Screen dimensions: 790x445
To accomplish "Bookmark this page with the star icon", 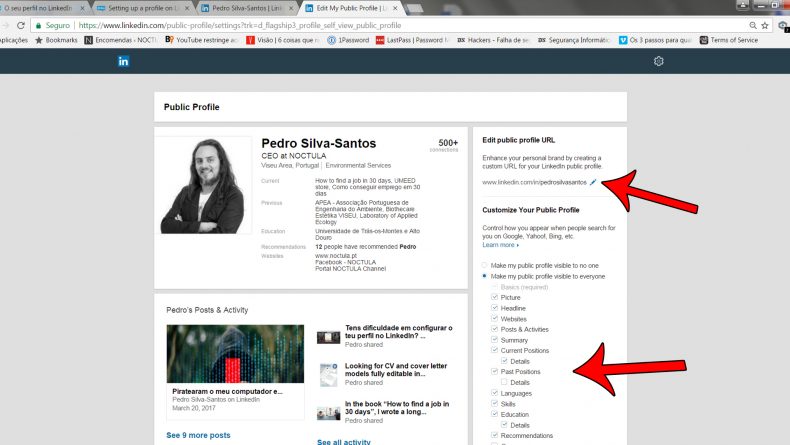I will (765, 25).
